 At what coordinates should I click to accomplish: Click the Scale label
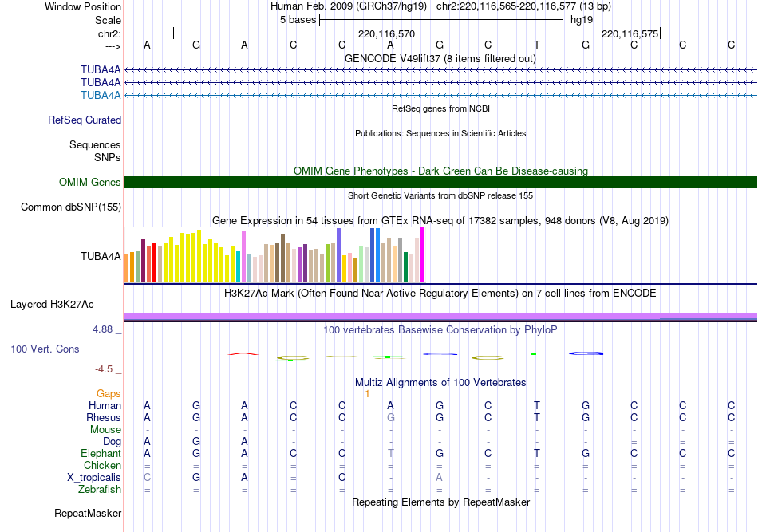tap(108, 20)
